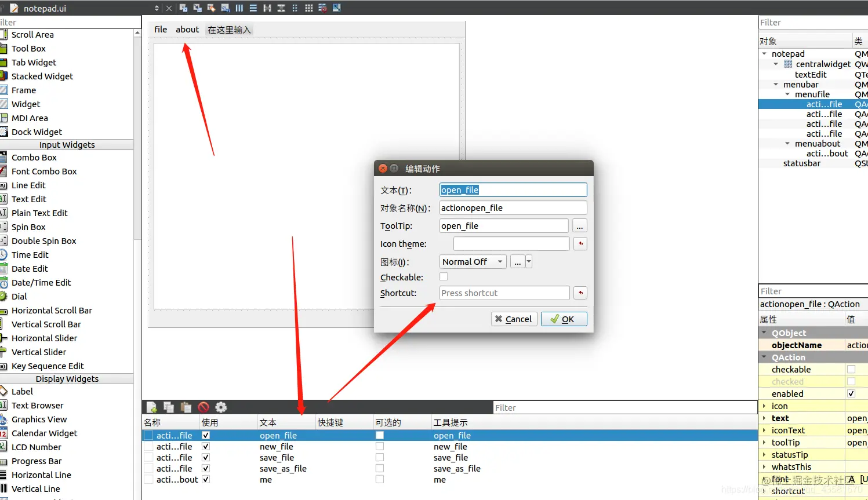Create new action in action editor
The width and height of the screenshot is (868, 500).
(x=152, y=407)
